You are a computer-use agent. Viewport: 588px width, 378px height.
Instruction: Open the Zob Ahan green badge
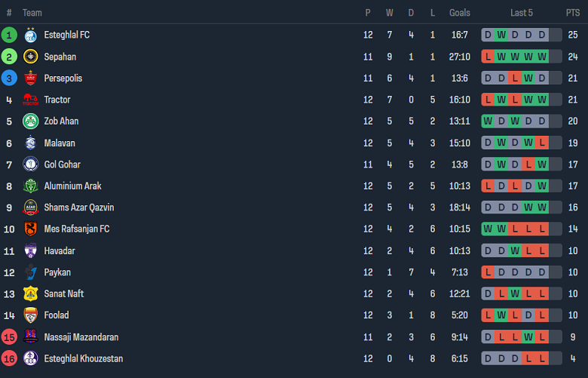click(31, 121)
